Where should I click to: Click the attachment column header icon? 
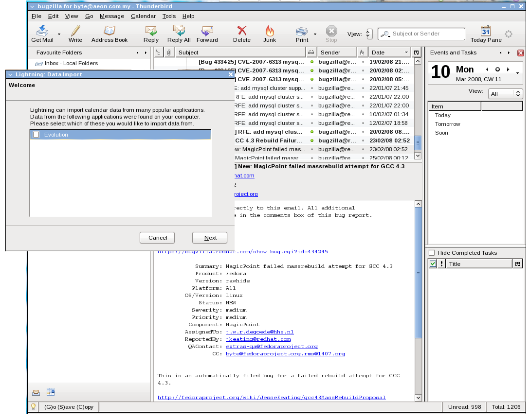pos(169,52)
